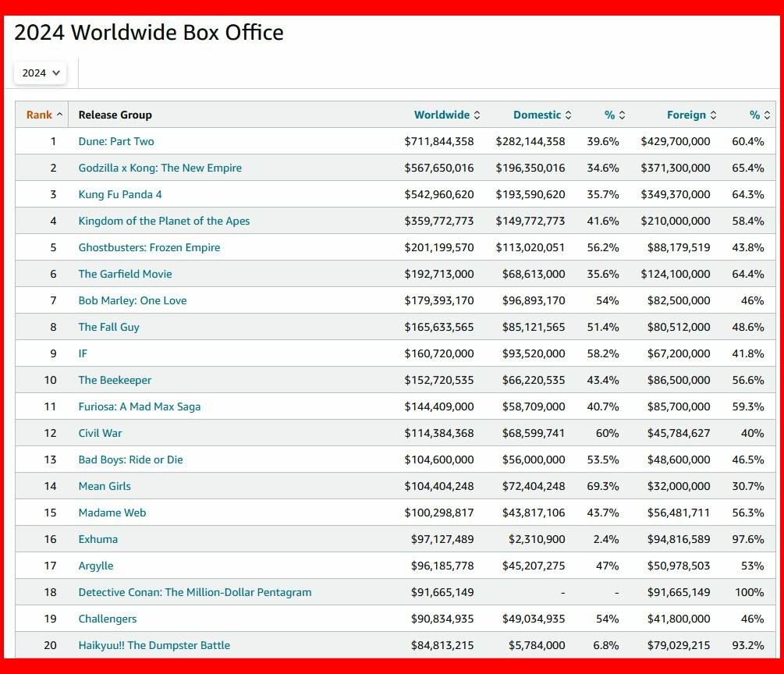The width and height of the screenshot is (784, 674).
Task: Open The Garfield Movie link
Action: click(125, 274)
